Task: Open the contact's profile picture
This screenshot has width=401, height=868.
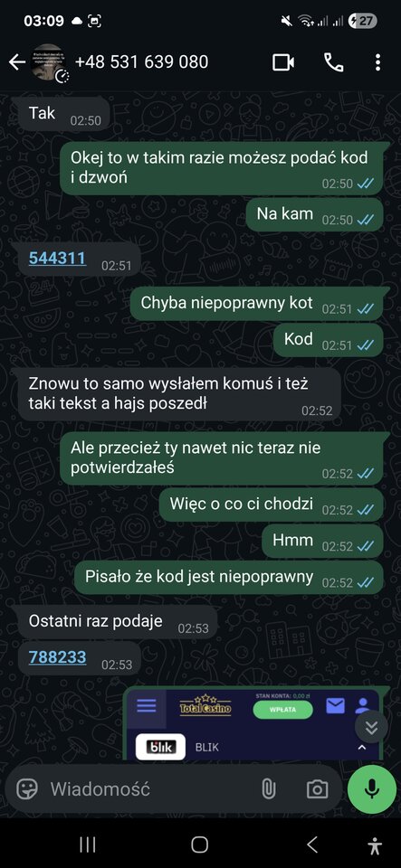Action: [x=49, y=62]
